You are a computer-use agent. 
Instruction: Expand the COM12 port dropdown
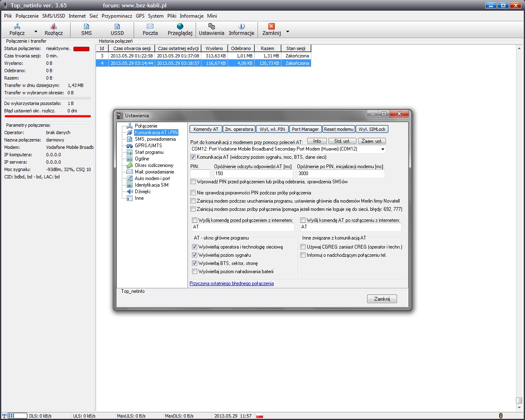tap(382, 149)
